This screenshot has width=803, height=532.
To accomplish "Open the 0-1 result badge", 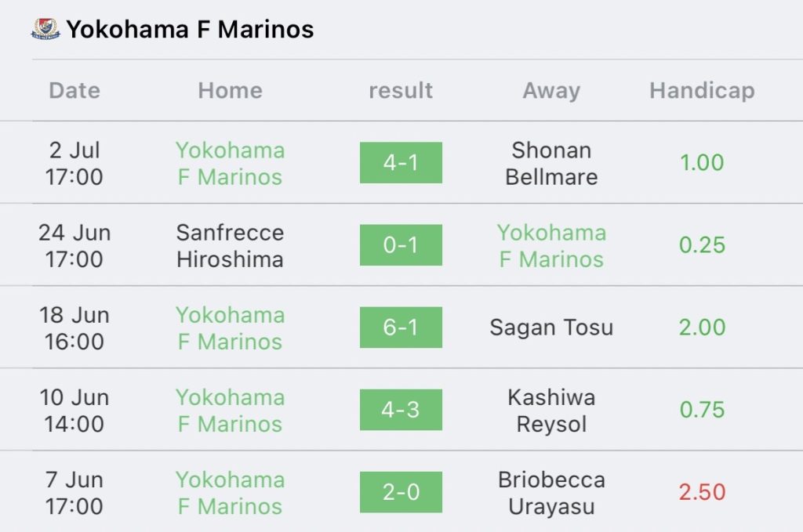I will (x=401, y=245).
